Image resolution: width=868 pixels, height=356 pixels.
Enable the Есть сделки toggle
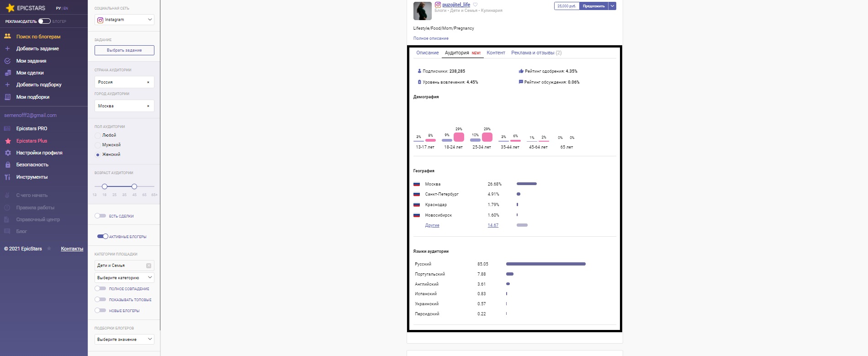click(x=101, y=216)
